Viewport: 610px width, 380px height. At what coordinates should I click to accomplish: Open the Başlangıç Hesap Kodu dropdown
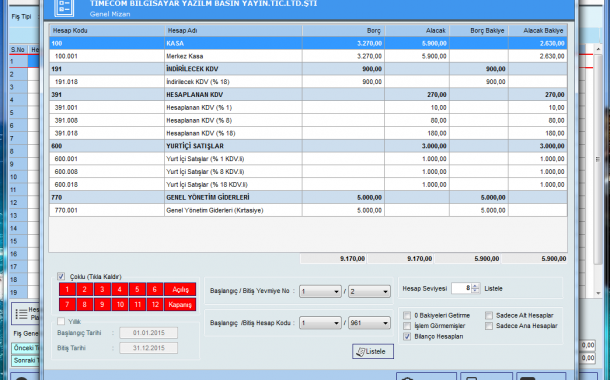pyautogui.click(x=320, y=323)
